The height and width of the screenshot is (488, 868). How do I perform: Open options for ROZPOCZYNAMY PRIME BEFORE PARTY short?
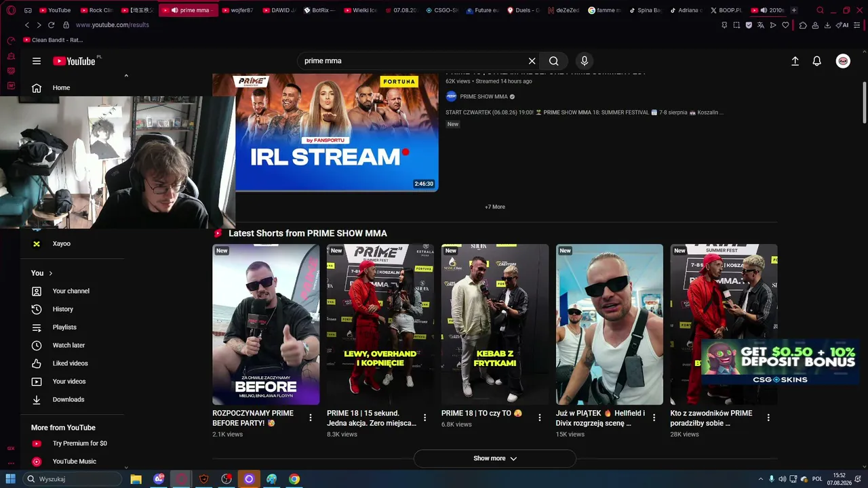pos(311,418)
